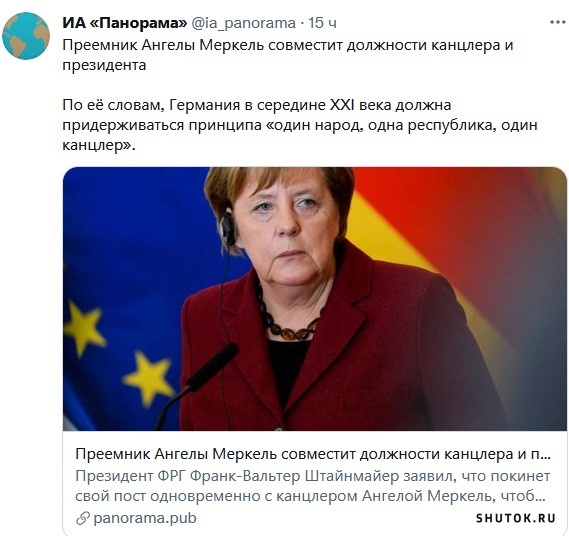Open the three-dot more options menu
Viewport: 569px width, 536px height.
tap(558, 22)
